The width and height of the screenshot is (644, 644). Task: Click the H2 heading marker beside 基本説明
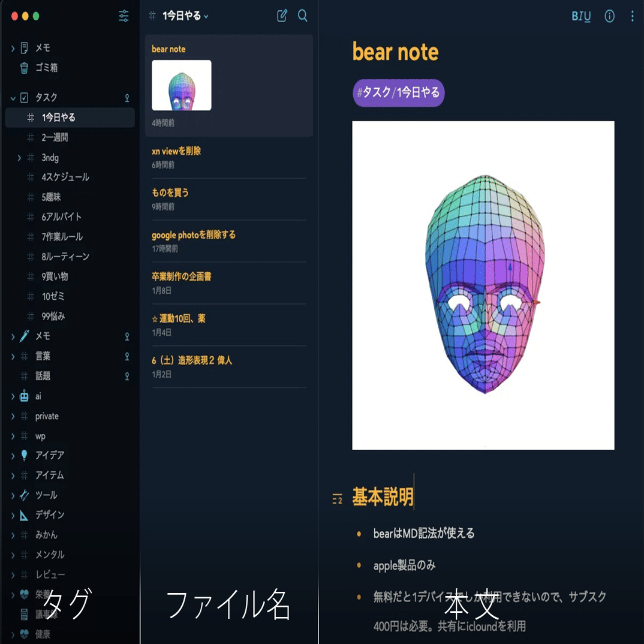coord(337,499)
